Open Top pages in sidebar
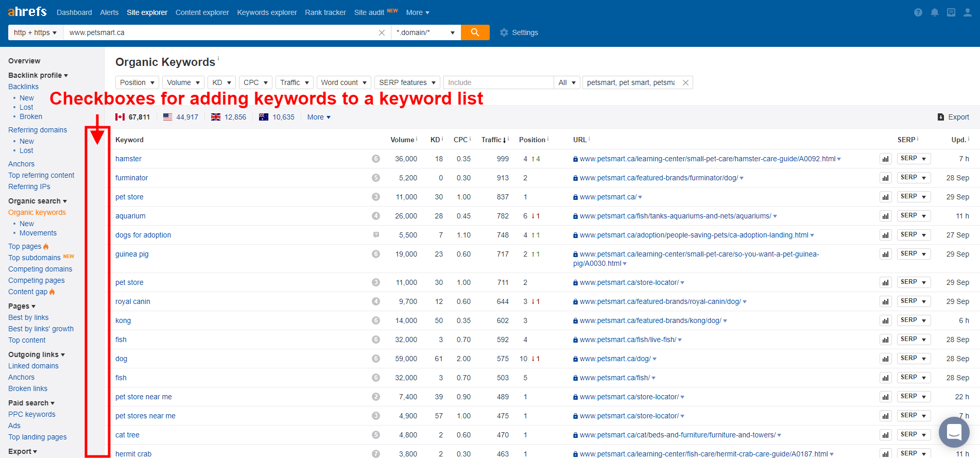The height and width of the screenshot is (458, 980). point(25,246)
